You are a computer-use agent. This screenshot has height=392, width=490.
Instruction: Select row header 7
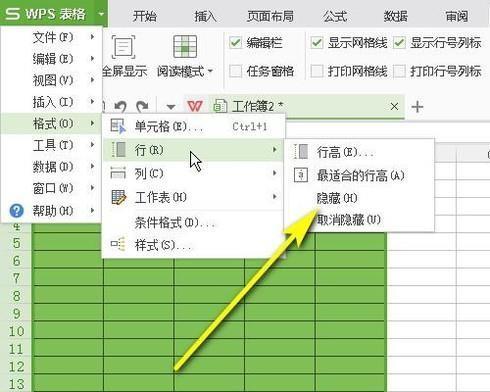16,278
